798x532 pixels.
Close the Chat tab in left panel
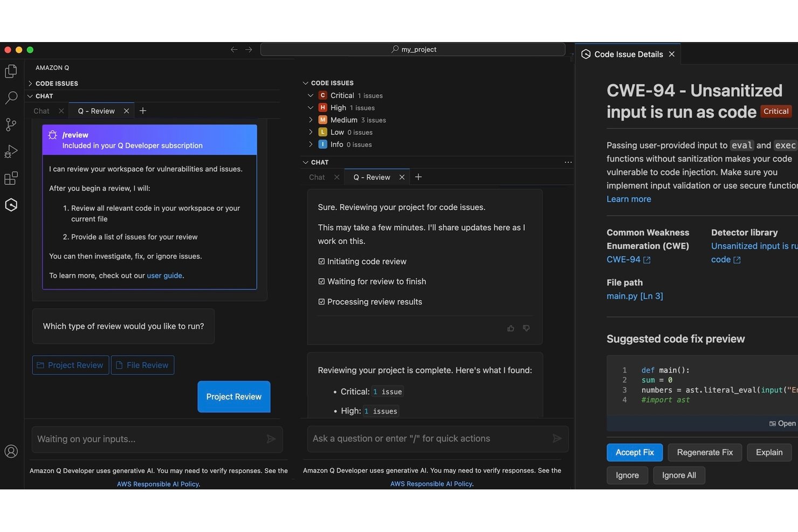click(61, 111)
